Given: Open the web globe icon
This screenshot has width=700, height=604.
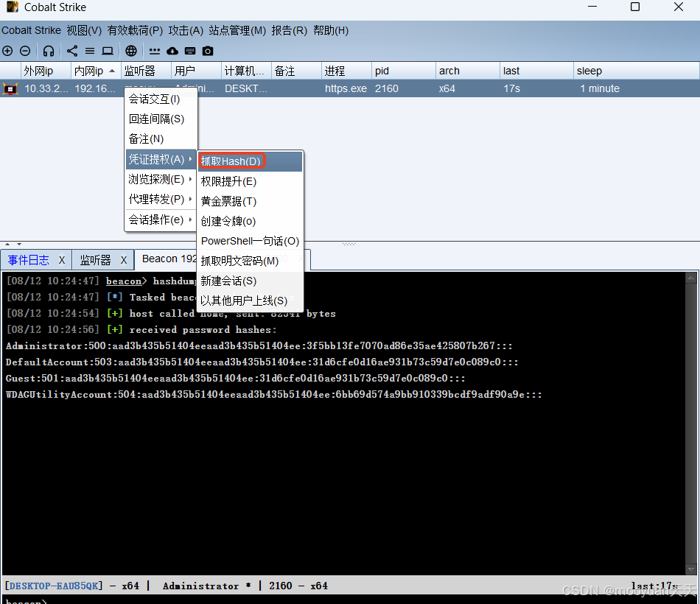Looking at the screenshot, I should pos(131,51).
